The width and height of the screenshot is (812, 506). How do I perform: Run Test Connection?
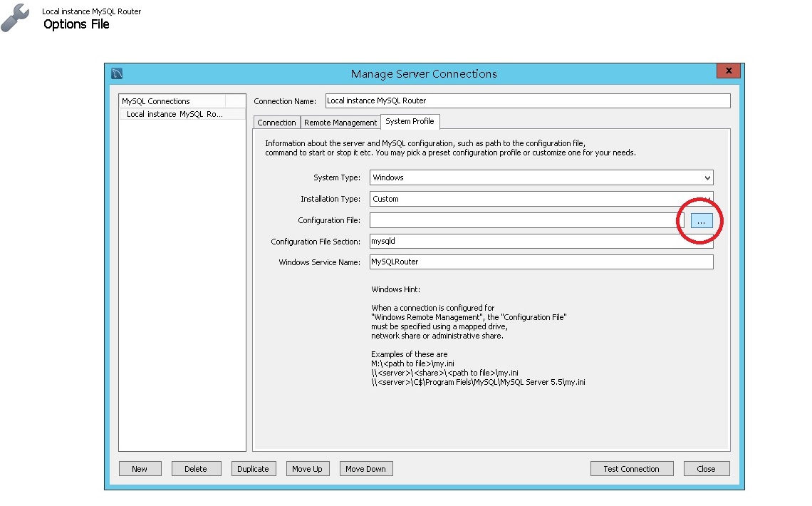[632, 468]
